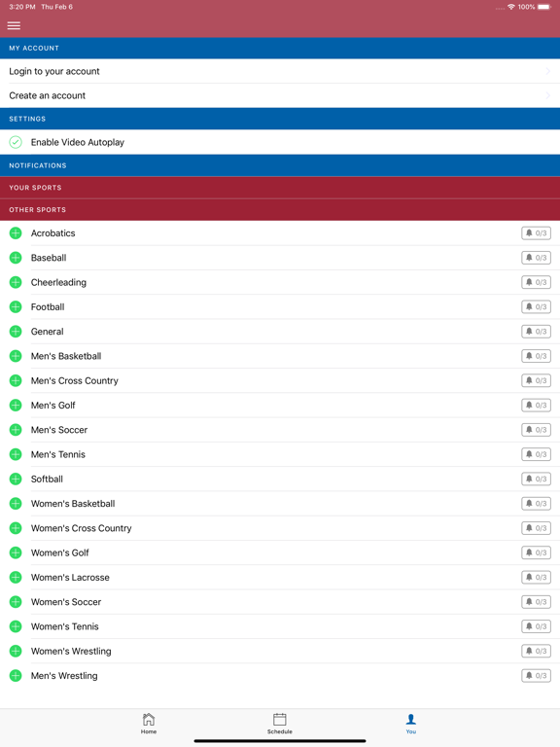Open Women's Lacrosse notifications 0/3 button
560x747 pixels.
coord(537,578)
